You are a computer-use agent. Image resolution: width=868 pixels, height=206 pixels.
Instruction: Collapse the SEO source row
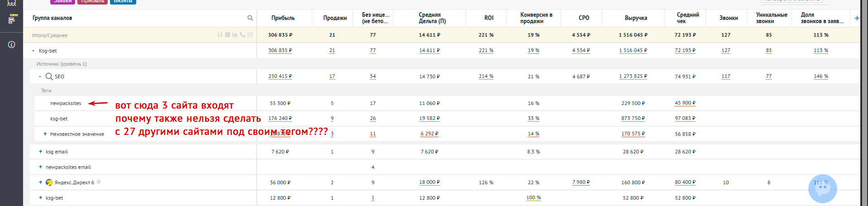40,77
